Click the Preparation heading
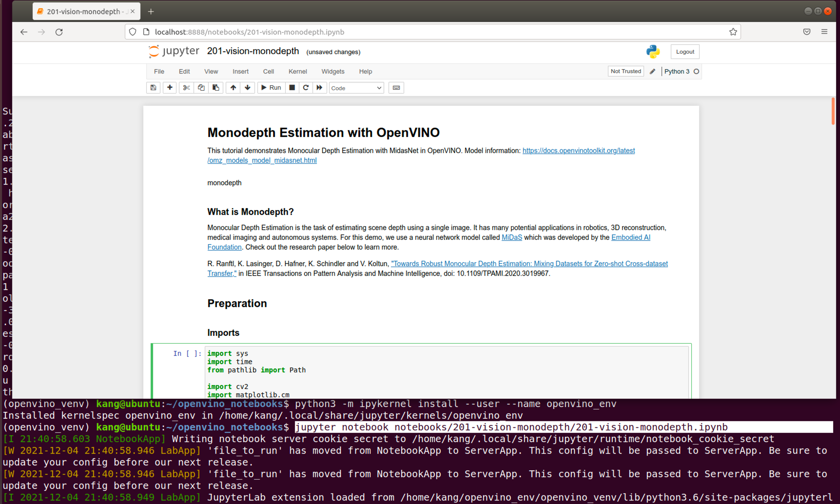Screen dimensions: 840x504 237,303
